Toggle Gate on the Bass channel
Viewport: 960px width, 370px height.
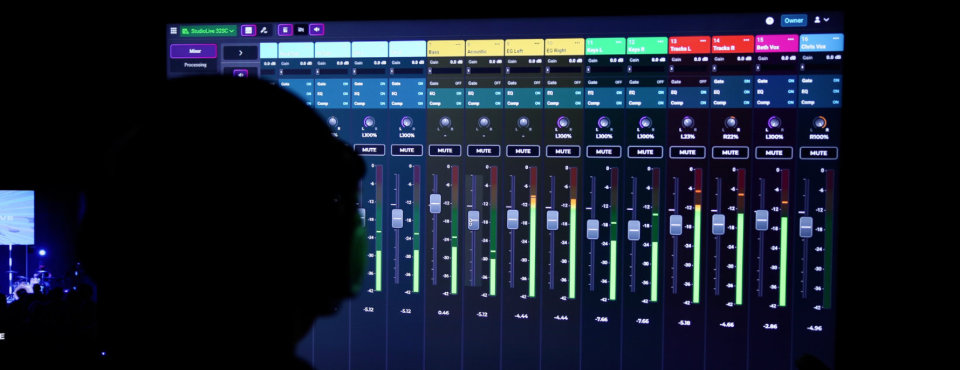coord(445,83)
